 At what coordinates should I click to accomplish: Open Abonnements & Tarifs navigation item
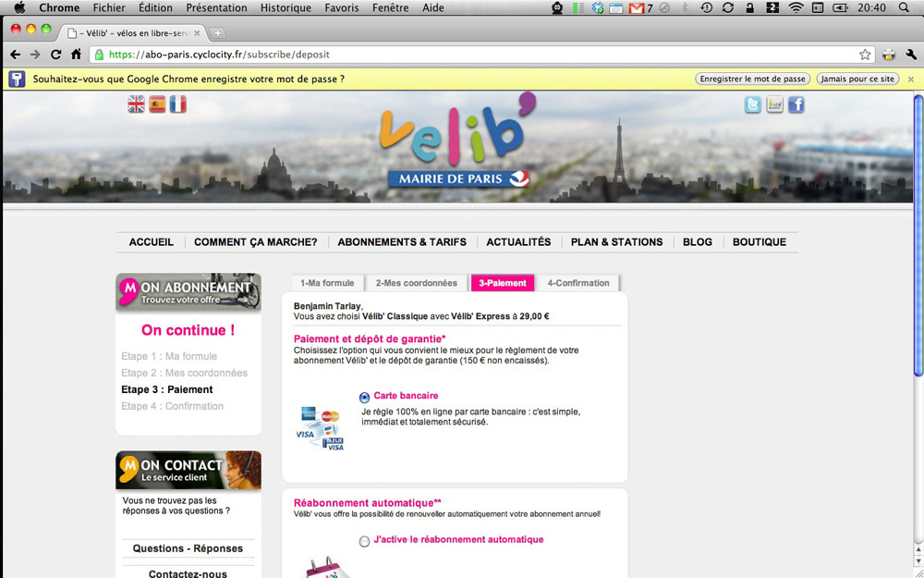point(402,242)
